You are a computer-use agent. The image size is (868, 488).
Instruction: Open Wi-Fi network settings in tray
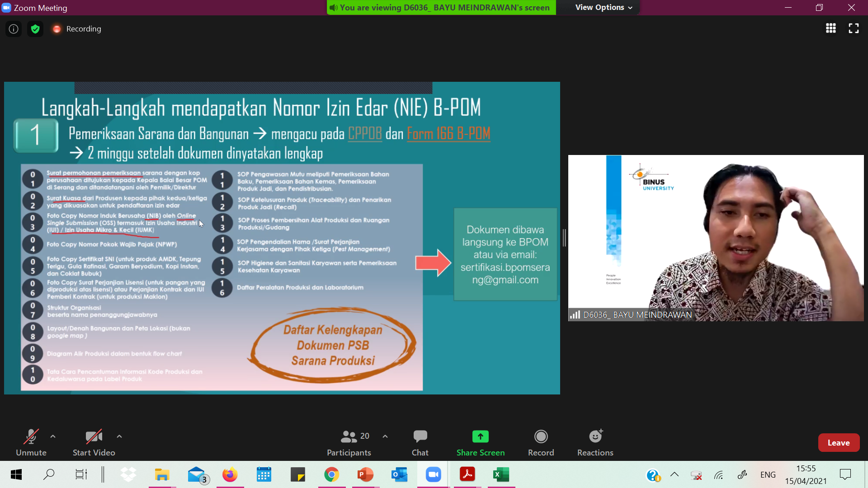(719, 475)
